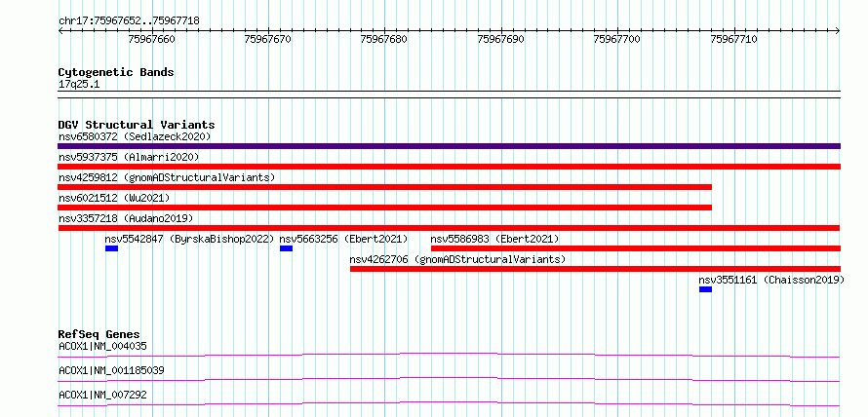This screenshot has width=868, height=417.
Task: Select the dark purple nsv6580372 variant bar
Action: (x=449, y=146)
